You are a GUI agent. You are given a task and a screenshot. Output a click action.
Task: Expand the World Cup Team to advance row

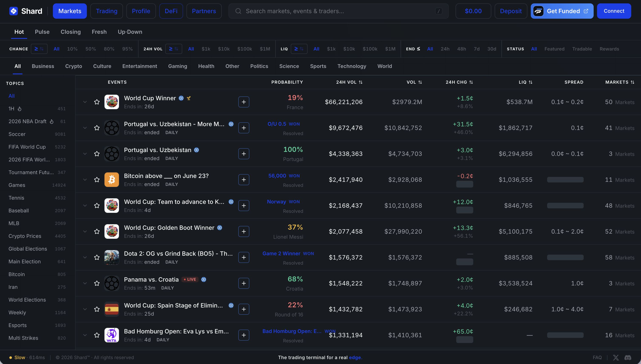point(85,206)
